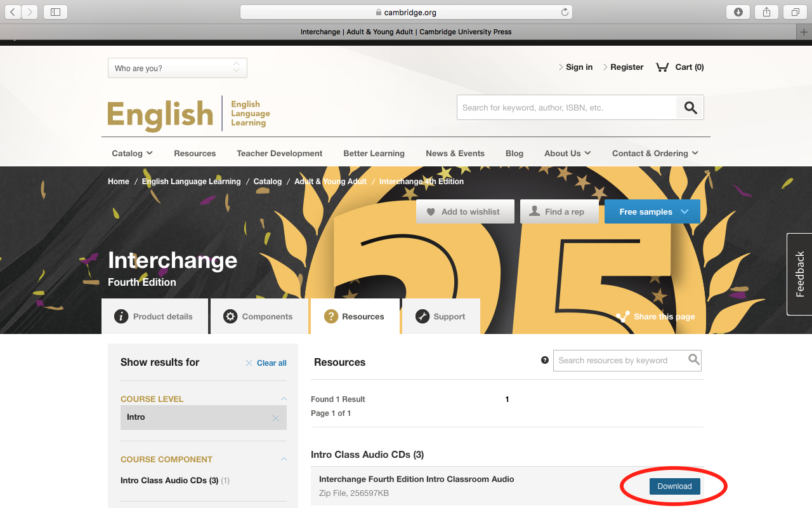The width and height of the screenshot is (812, 508).
Task: Click the resources search magnifier icon
Action: (x=694, y=360)
